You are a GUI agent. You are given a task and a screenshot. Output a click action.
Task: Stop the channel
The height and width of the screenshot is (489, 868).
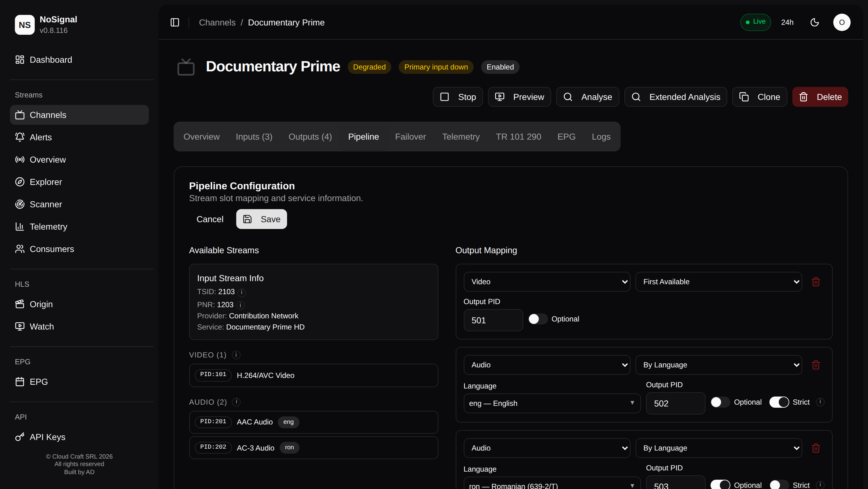pos(458,97)
